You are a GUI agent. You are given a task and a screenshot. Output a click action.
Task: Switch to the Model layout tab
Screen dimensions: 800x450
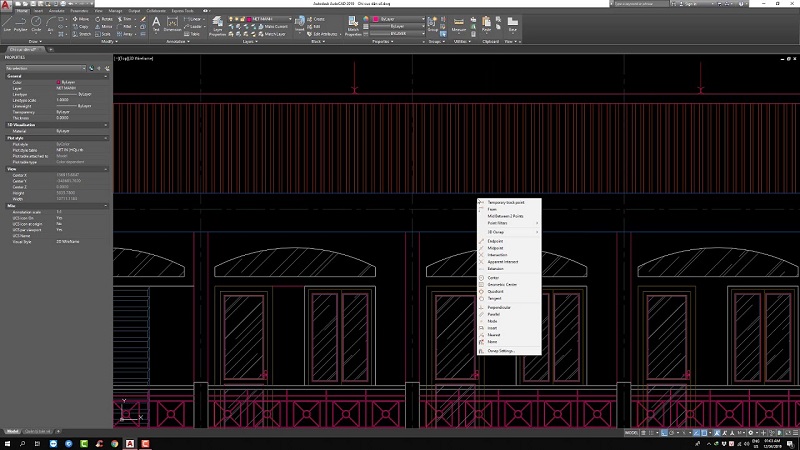tap(14, 432)
